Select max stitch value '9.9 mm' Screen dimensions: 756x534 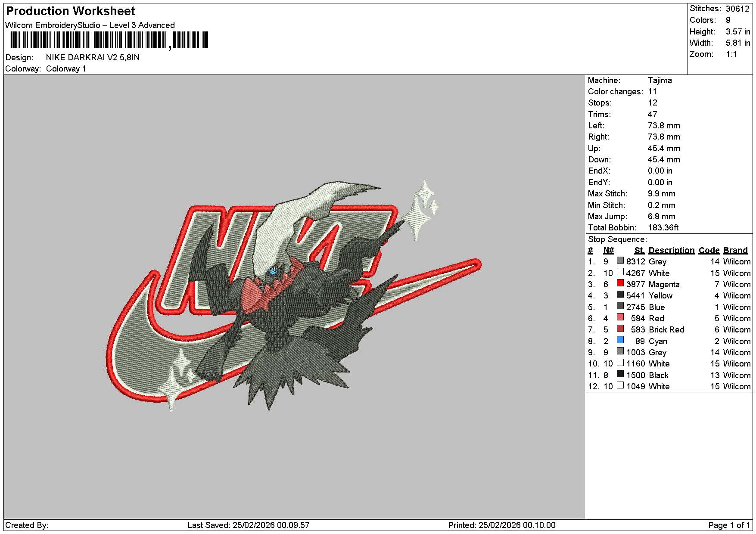pos(662,194)
